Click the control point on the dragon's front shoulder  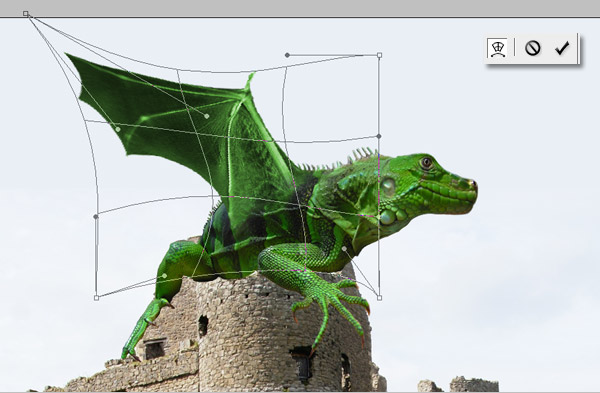coord(344,249)
